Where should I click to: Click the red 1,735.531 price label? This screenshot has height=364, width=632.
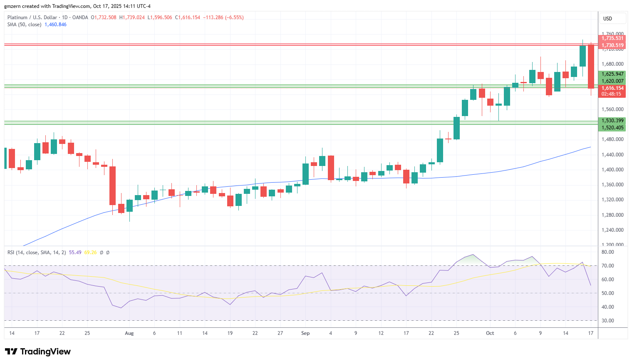pyautogui.click(x=612, y=38)
